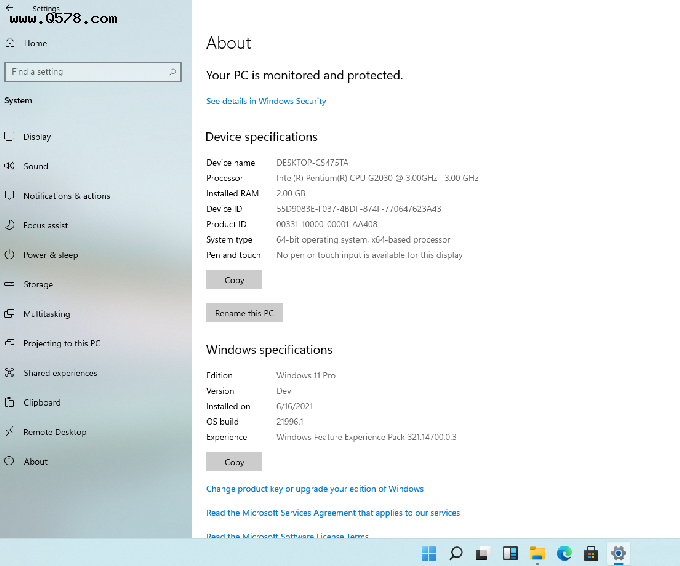Launch Microsoft Edge from taskbar
This screenshot has width=680, height=566.
point(564,553)
